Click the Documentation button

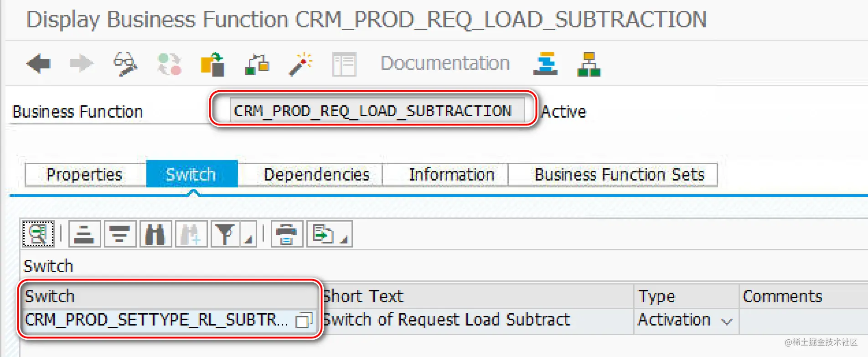[445, 63]
